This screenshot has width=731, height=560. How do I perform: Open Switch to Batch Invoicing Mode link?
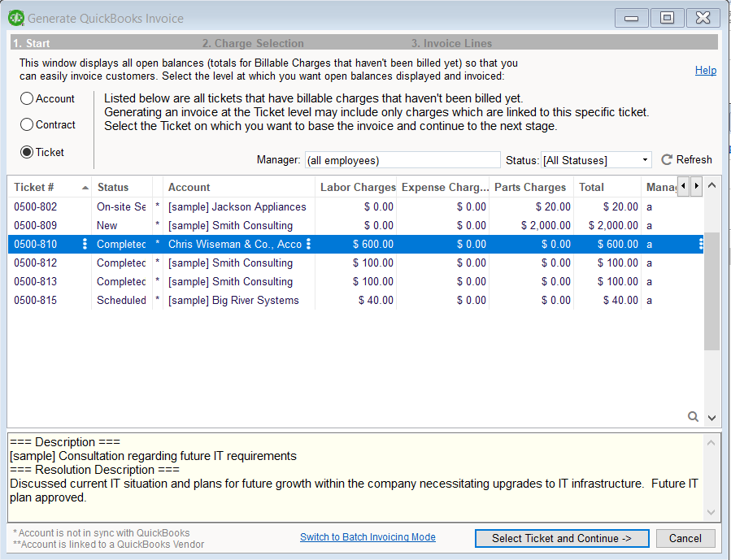coord(368,537)
